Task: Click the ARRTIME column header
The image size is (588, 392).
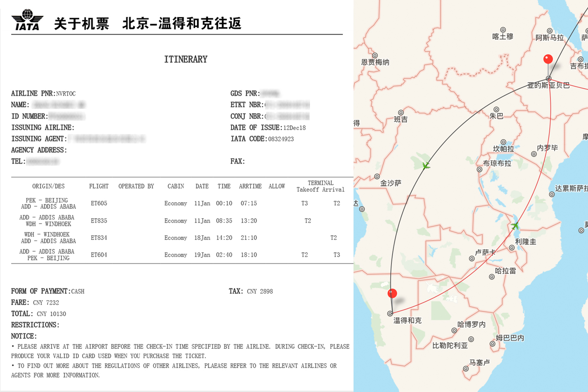Action: [x=251, y=186]
